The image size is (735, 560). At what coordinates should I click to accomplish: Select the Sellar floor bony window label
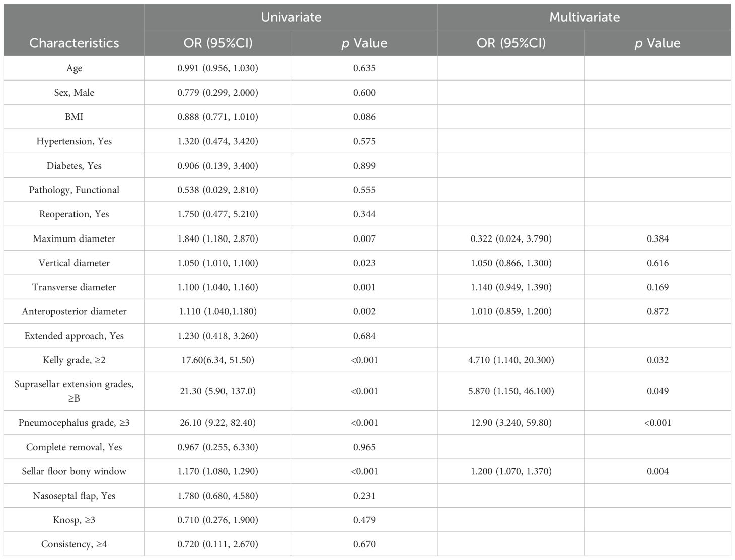74,471
